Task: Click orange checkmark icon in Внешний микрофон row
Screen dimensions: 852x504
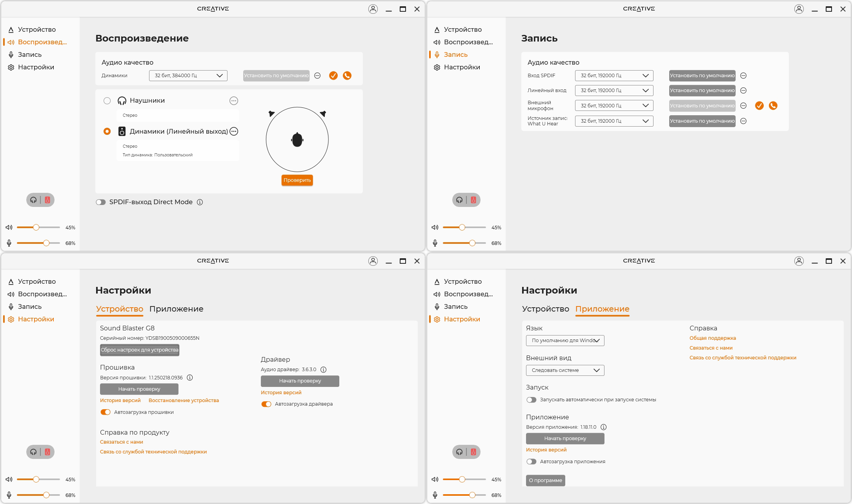Action: click(759, 105)
